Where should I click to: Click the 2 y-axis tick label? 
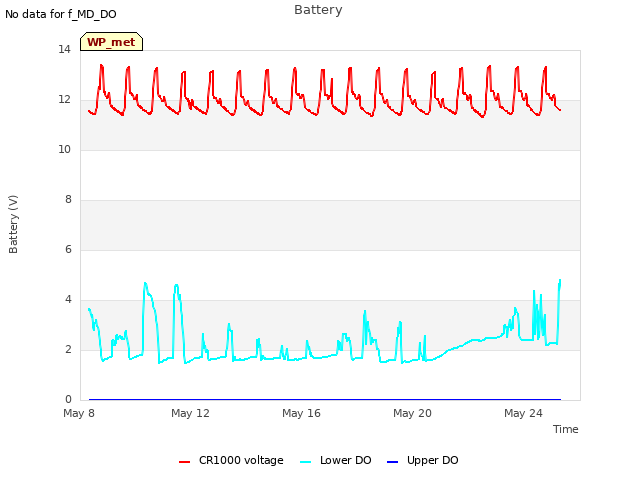coord(68,350)
